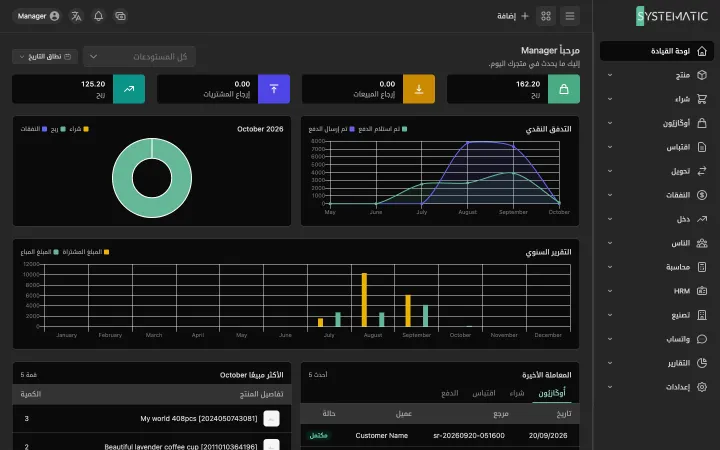Toggle المبلغ المباع legend in yearly report
The height and width of the screenshot is (450, 720).
40,252
